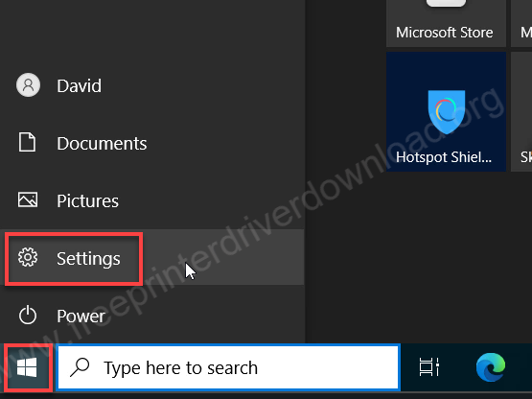This screenshot has height=399, width=532.
Task: Click the Pictures folder icon
Action: pyautogui.click(x=28, y=199)
